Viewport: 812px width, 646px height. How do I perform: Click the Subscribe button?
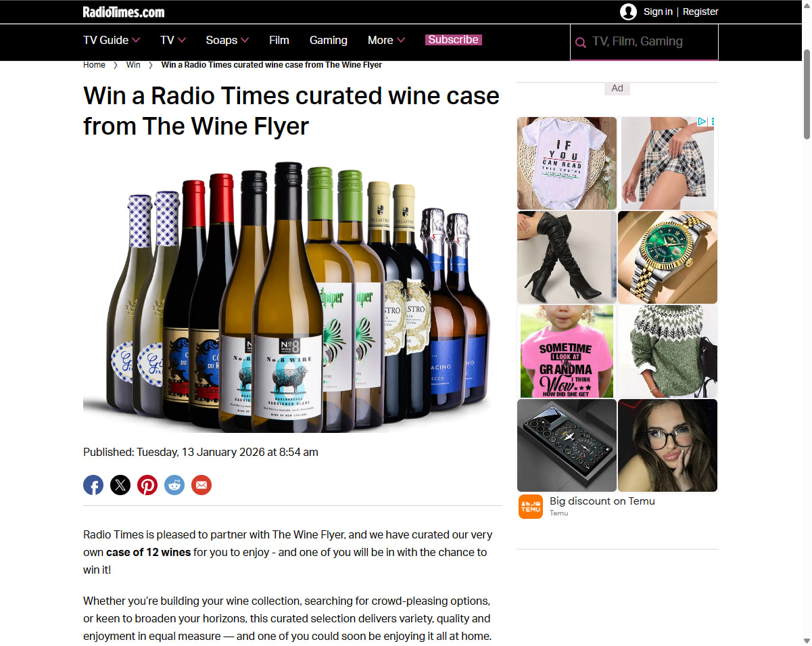click(454, 40)
